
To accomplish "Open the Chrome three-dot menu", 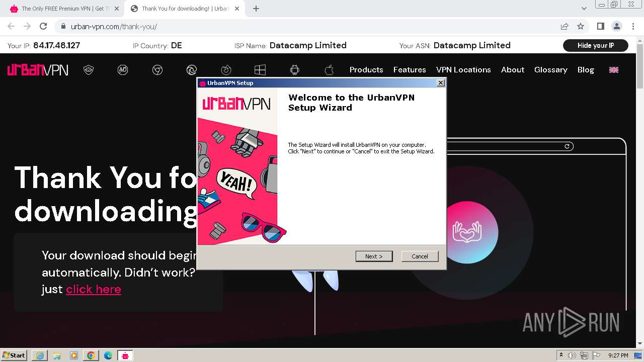I will tap(633, 26).
